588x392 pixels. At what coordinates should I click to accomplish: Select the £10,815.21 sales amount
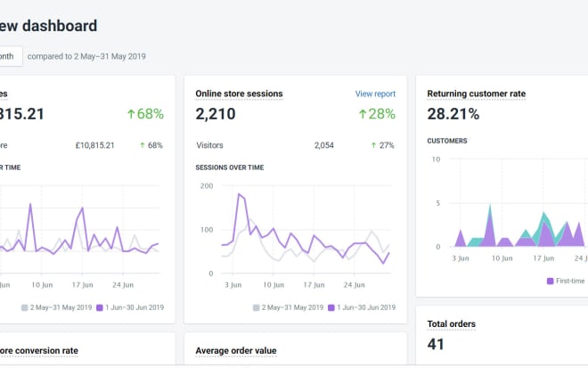94,145
